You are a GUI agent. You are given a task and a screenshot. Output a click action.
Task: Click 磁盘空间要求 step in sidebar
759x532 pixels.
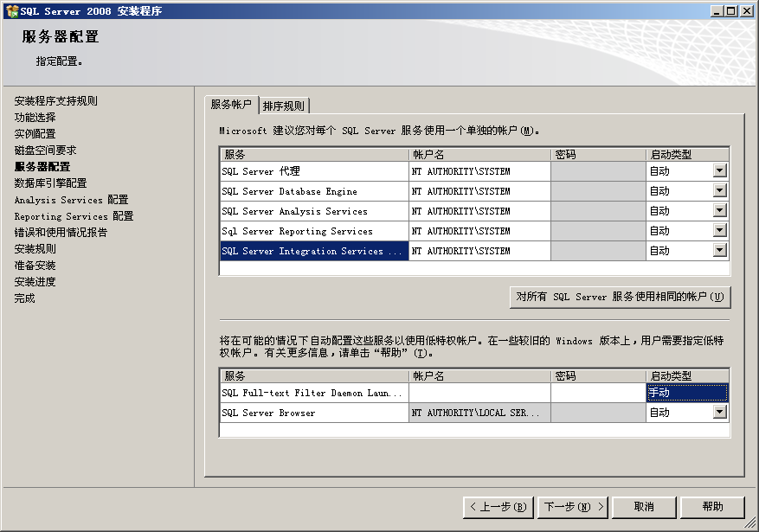(46, 151)
